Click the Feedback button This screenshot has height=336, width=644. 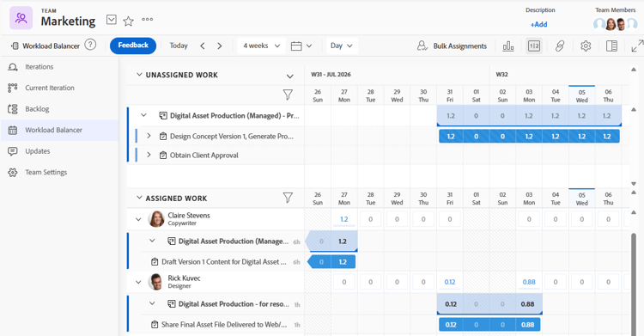pyautogui.click(x=133, y=46)
